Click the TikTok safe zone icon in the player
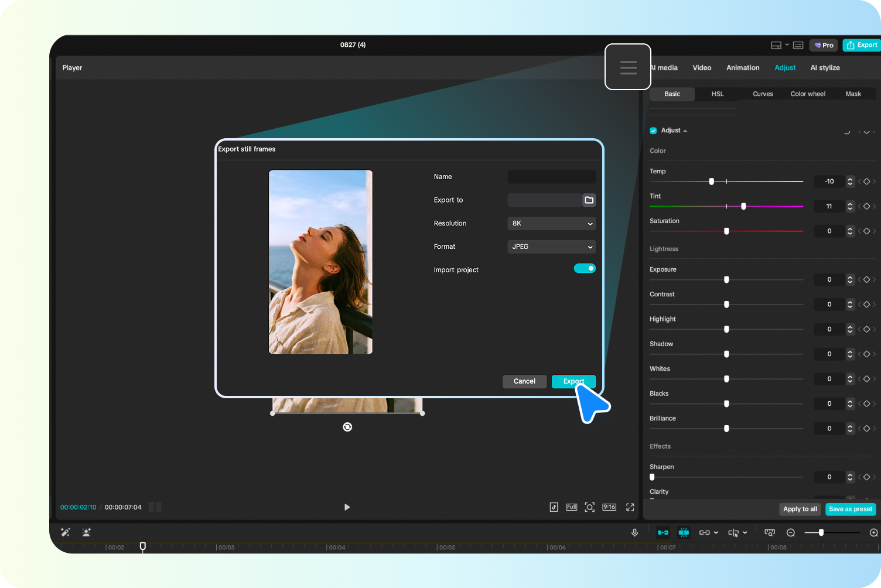Screen dimensions: 881x588 point(554,507)
